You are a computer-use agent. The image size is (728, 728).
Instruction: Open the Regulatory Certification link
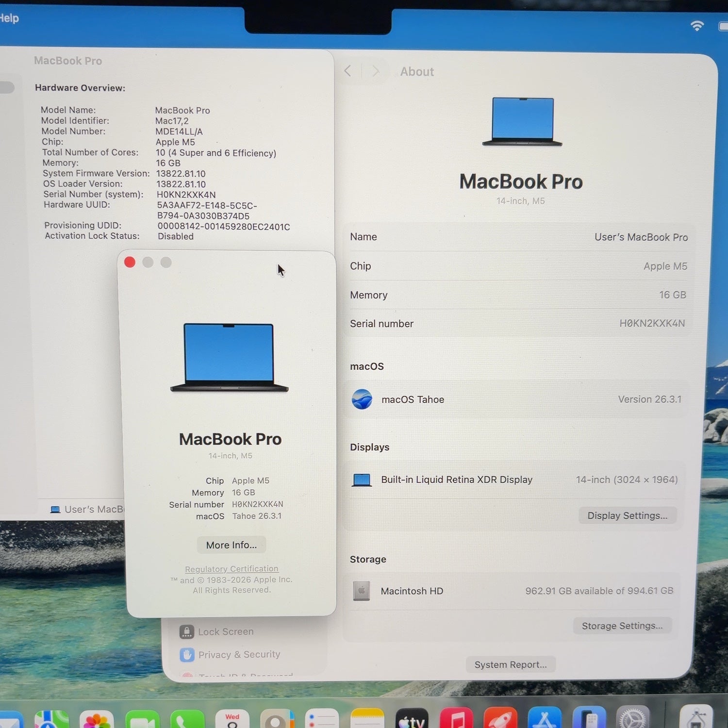pos(232,569)
